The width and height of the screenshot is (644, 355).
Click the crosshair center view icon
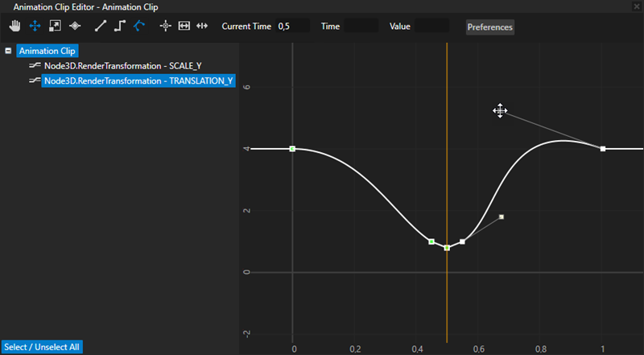point(166,26)
